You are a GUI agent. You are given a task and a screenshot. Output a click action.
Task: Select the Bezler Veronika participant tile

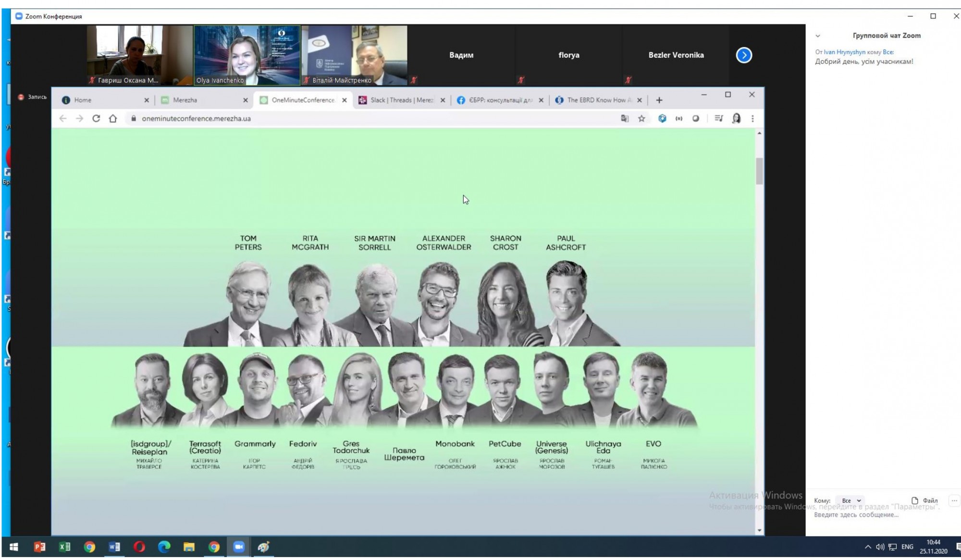point(676,55)
